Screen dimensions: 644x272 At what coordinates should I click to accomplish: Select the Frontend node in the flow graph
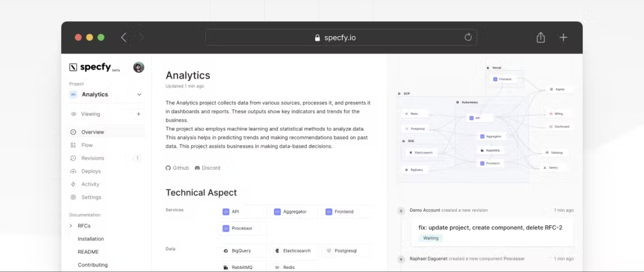503,79
